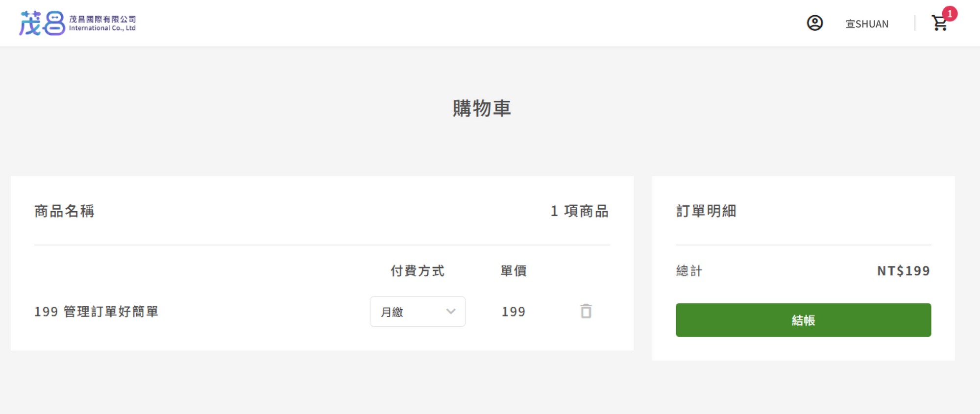980x414 pixels.
Task: Open the shopping cart icon
Action: tap(939, 23)
